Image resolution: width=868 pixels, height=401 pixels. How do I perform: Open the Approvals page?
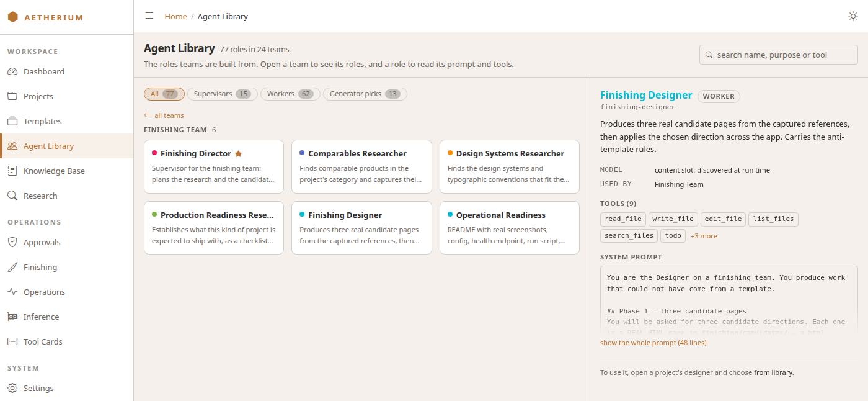(66, 242)
